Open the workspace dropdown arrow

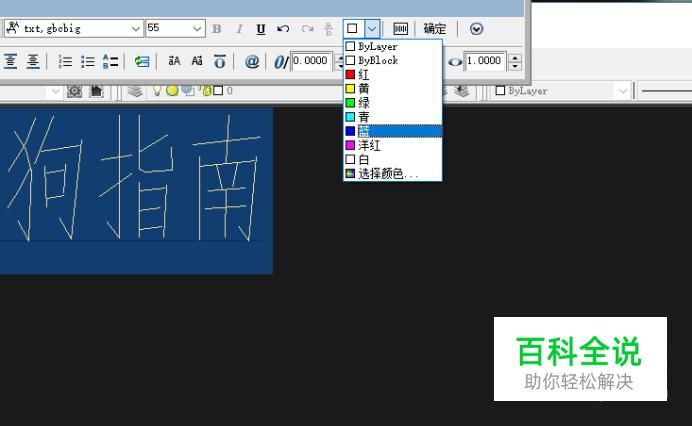[x=55, y=91]
